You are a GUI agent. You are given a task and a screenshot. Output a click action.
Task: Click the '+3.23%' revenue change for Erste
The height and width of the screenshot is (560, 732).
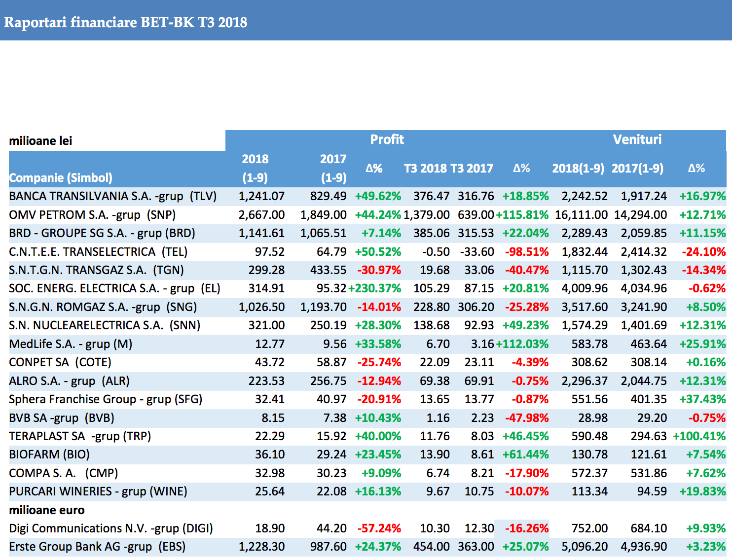pyautogui.click(x=706, y=547)
